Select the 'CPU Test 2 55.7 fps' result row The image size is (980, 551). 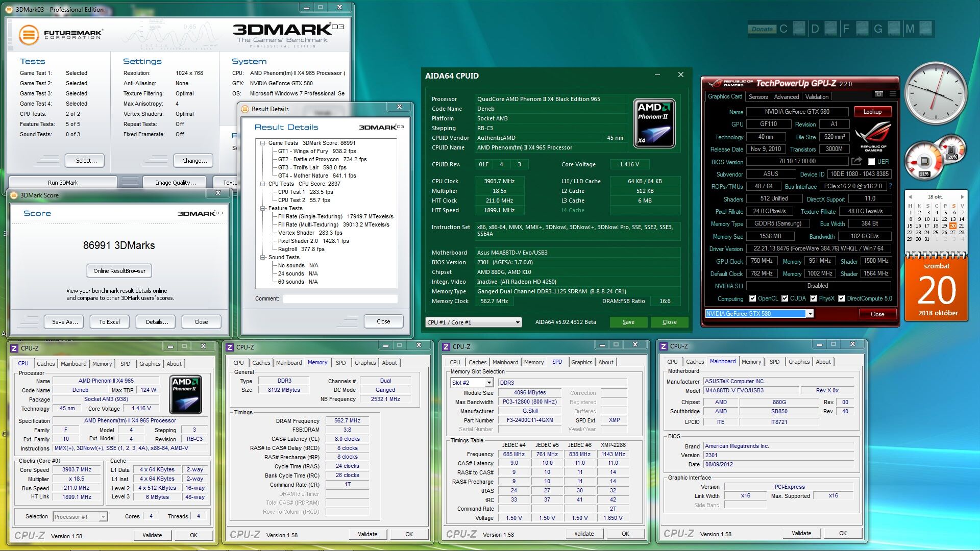pyautogui.click(x=304, y=200)
